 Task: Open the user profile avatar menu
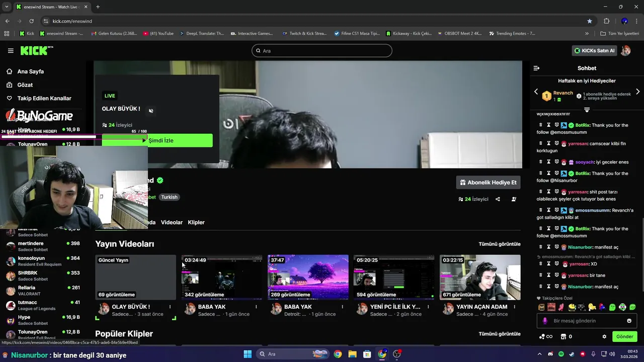[626, 51]
